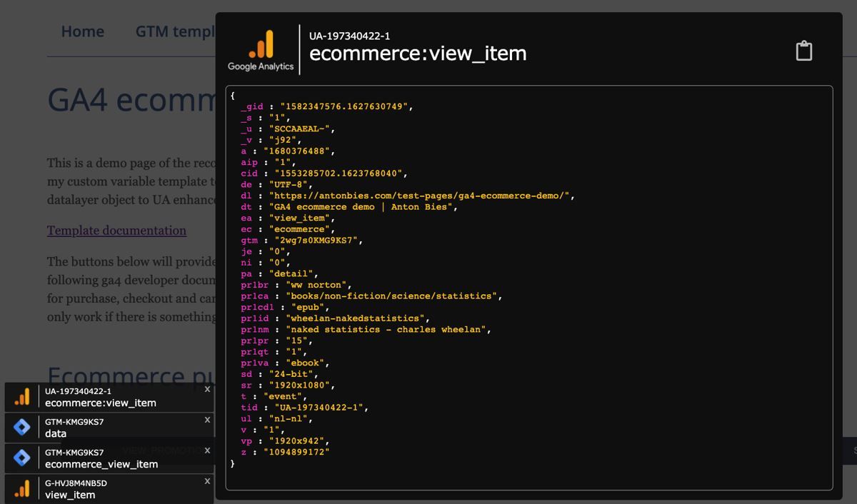
Task: Click the a value 1680376488
Action: tap(296, 151)
